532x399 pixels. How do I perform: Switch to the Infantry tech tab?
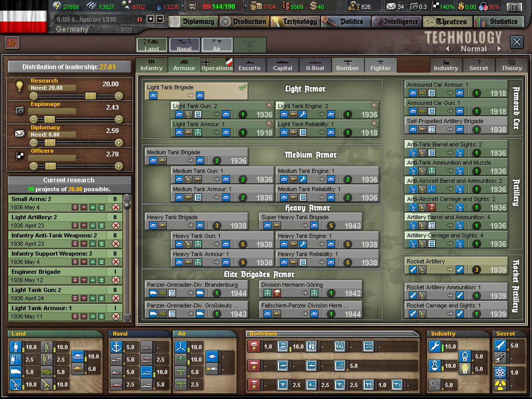(151, 65)
